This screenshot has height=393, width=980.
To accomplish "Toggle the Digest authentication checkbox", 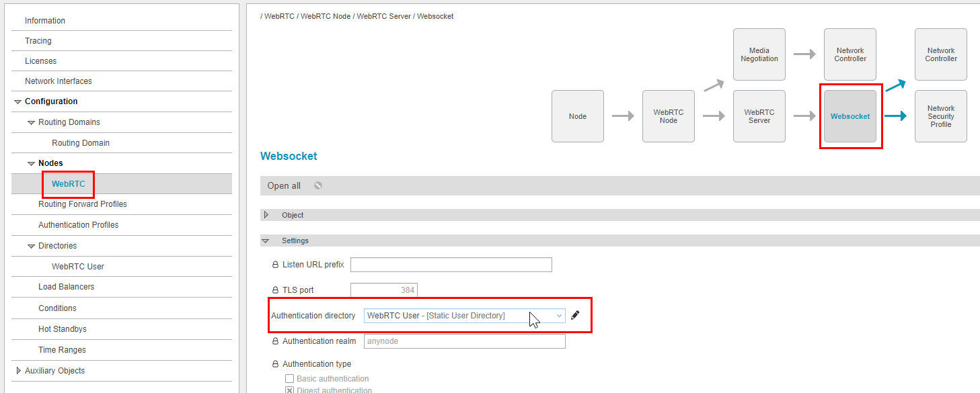I will 290,390.
